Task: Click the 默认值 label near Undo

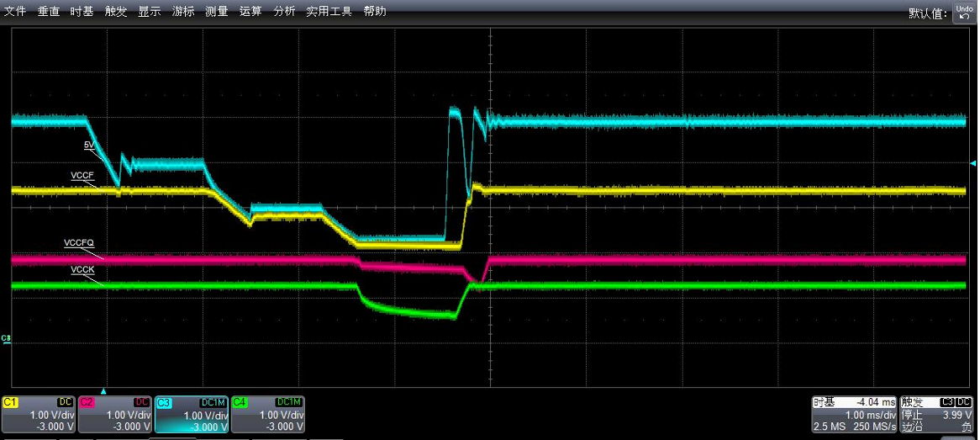Action: point(928,13)
